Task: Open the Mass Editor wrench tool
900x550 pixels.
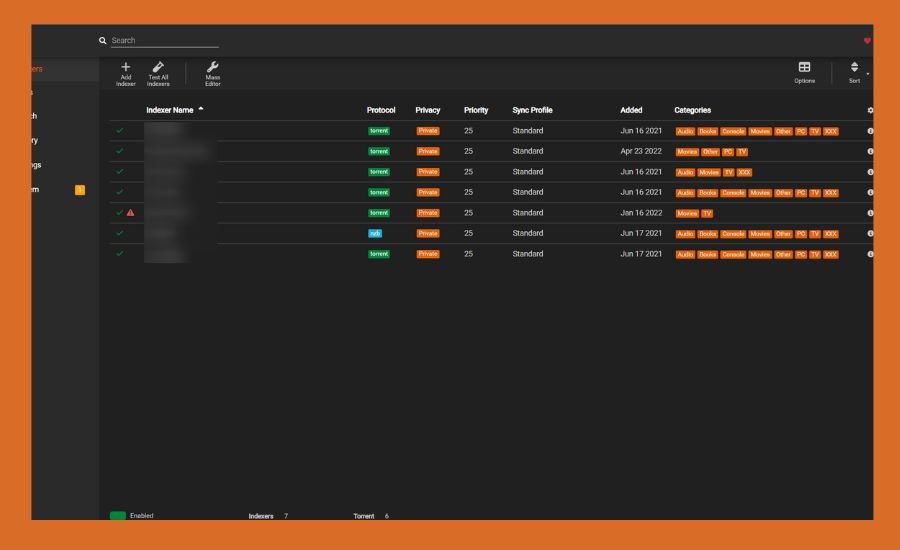Action: coord(212,74)
